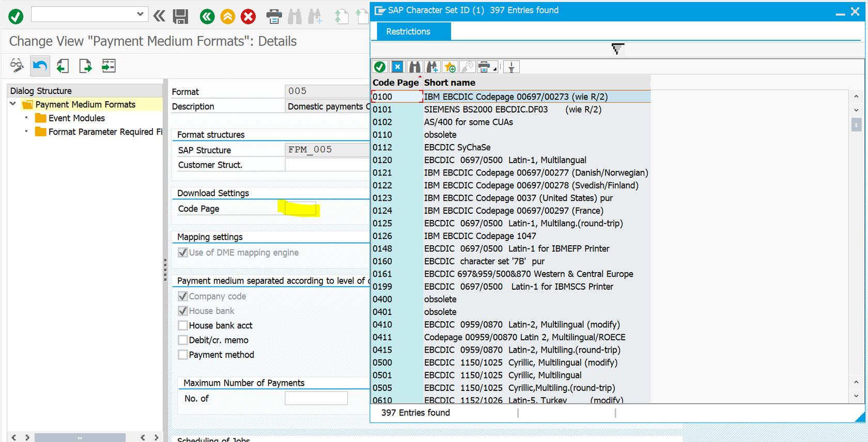This screenshot has height=442, width=868.
Task: Exit using the yellow up-arrows icon
Action: 228,17
